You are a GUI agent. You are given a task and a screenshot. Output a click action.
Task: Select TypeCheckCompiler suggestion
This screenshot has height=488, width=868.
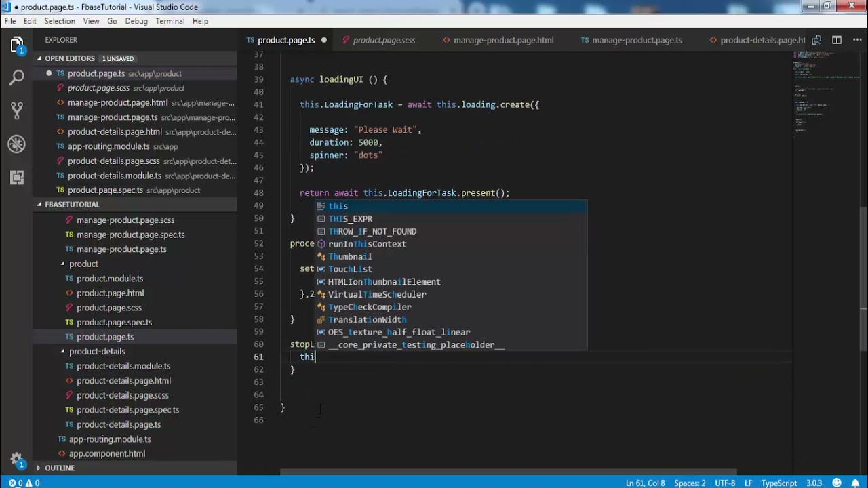point(451,307)
